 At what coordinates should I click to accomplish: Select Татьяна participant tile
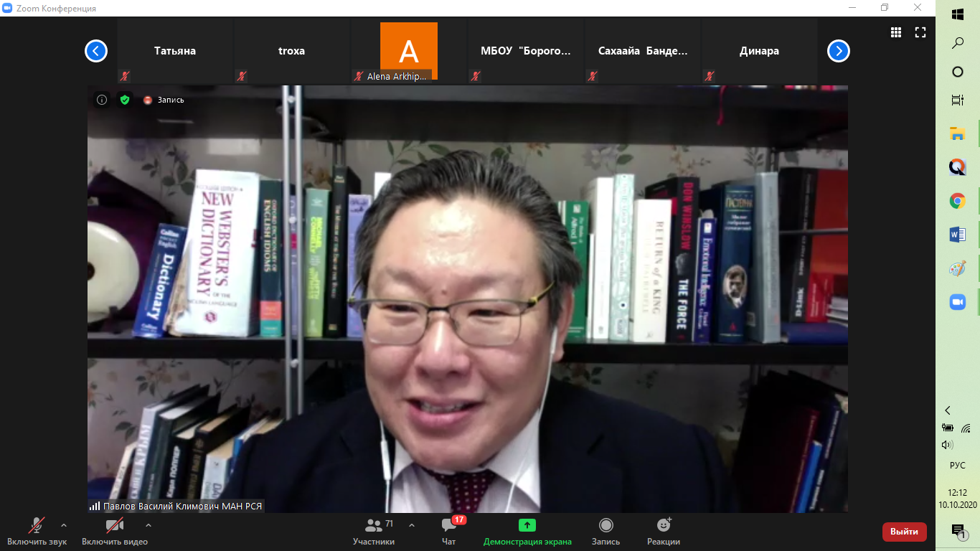coord(175,51)
